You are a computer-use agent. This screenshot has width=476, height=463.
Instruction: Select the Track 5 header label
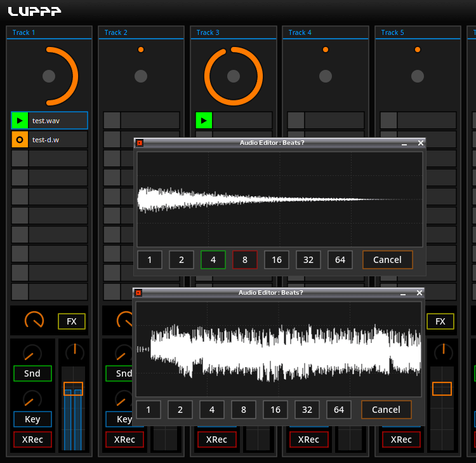(392, 32)
